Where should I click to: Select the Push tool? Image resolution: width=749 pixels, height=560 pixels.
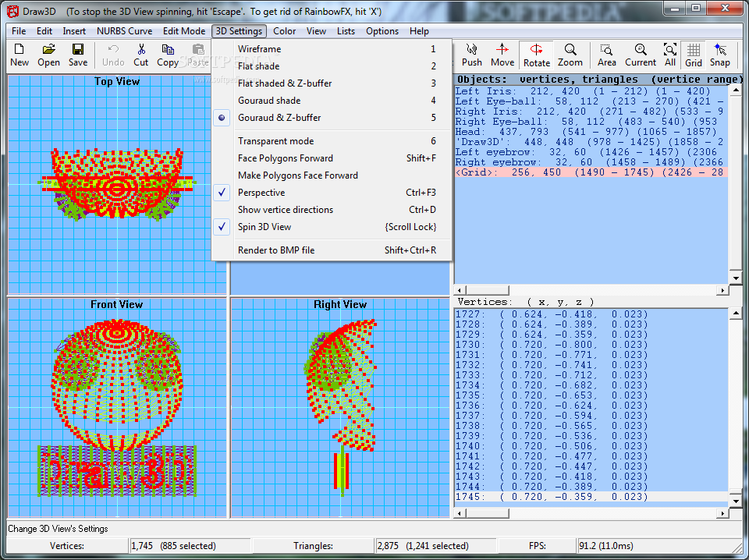point(472,55)
